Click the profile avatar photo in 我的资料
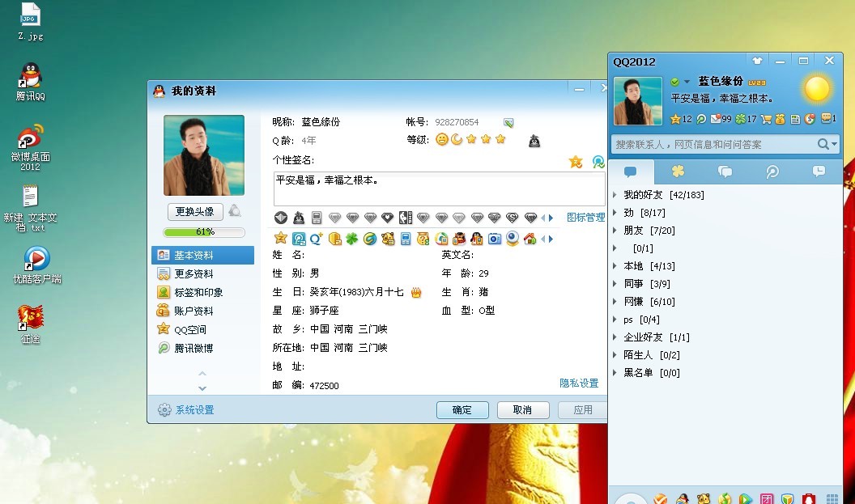The width and height of the screenshot is (855, 504). pos(204,155)
